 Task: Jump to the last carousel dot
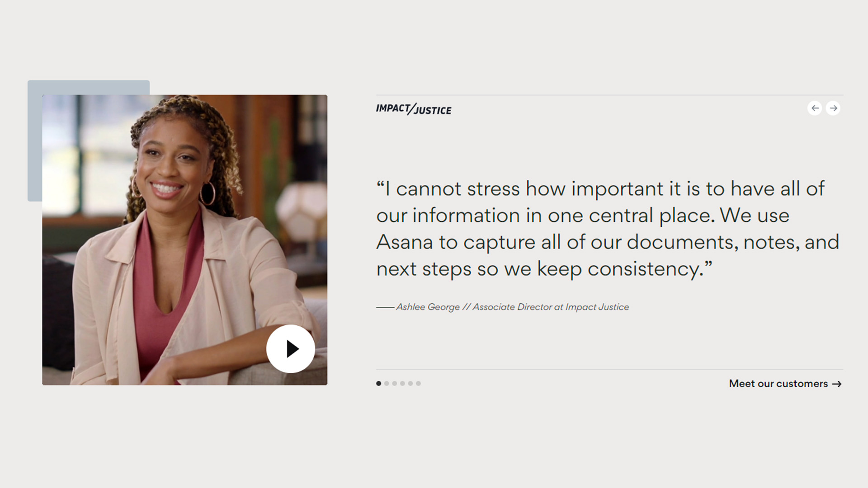click(418, 384)
